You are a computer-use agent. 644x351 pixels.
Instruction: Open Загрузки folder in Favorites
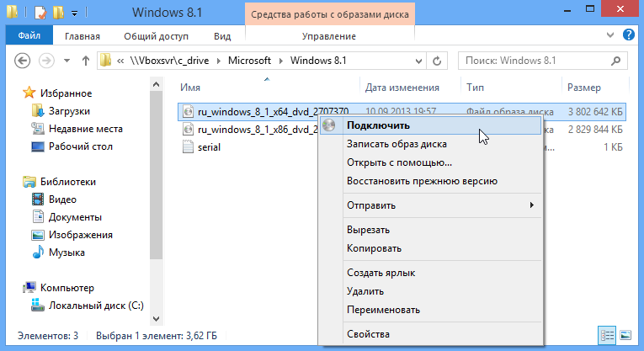click(x=69, y=111)
